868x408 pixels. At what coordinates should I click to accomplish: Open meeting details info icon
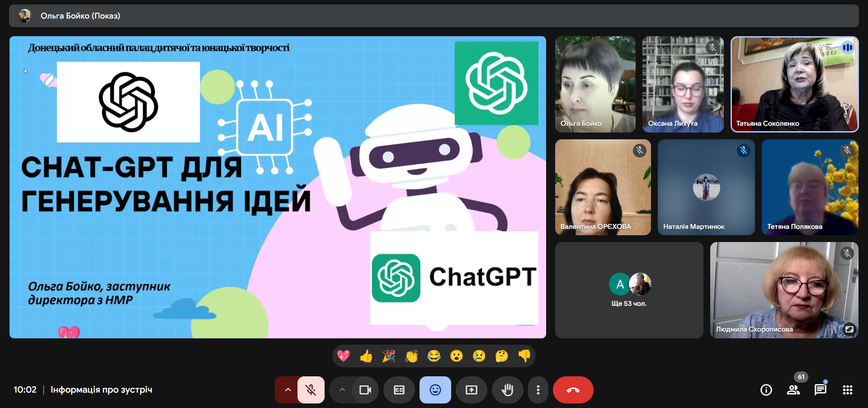766,390
